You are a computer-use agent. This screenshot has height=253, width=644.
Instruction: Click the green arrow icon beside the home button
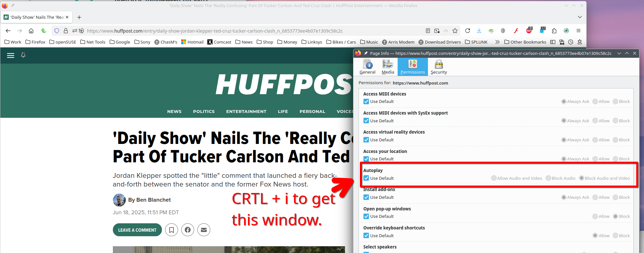[44, 31]
